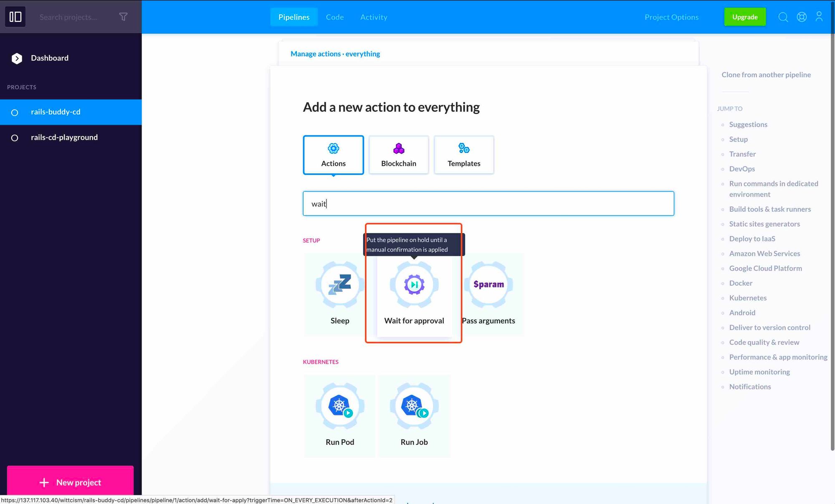Select the Pass arguments action

click(488, 285)
